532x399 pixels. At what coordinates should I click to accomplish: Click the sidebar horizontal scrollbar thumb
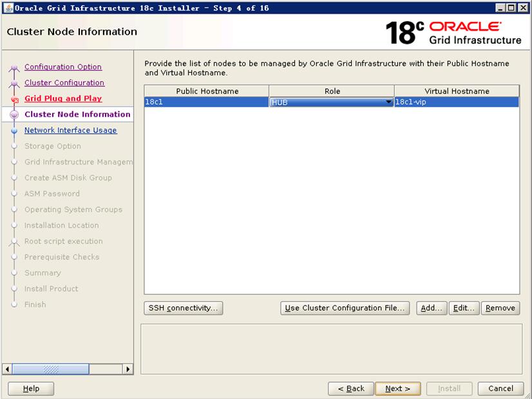point(50,369)
